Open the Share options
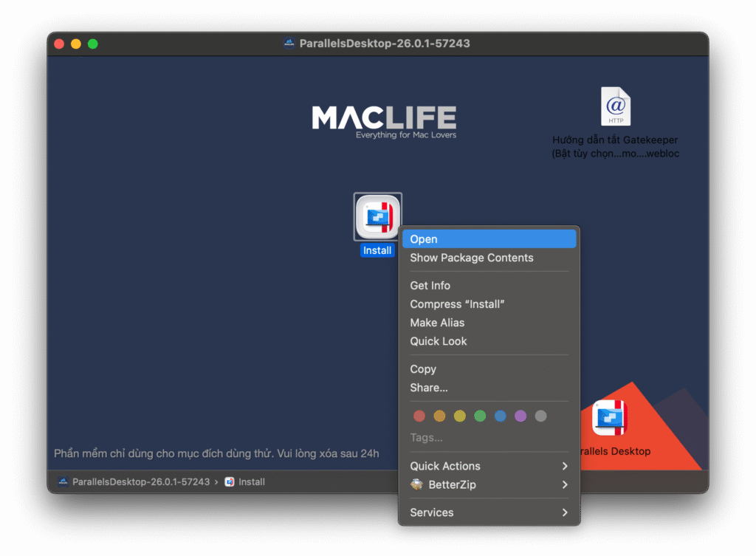Image resolution: width=756 pixels, height=556 pixels. click(x=428, y=387)
